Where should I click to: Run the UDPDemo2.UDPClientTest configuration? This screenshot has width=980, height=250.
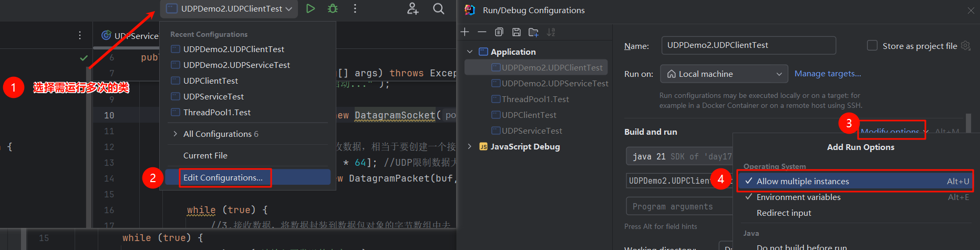point(311,8)
